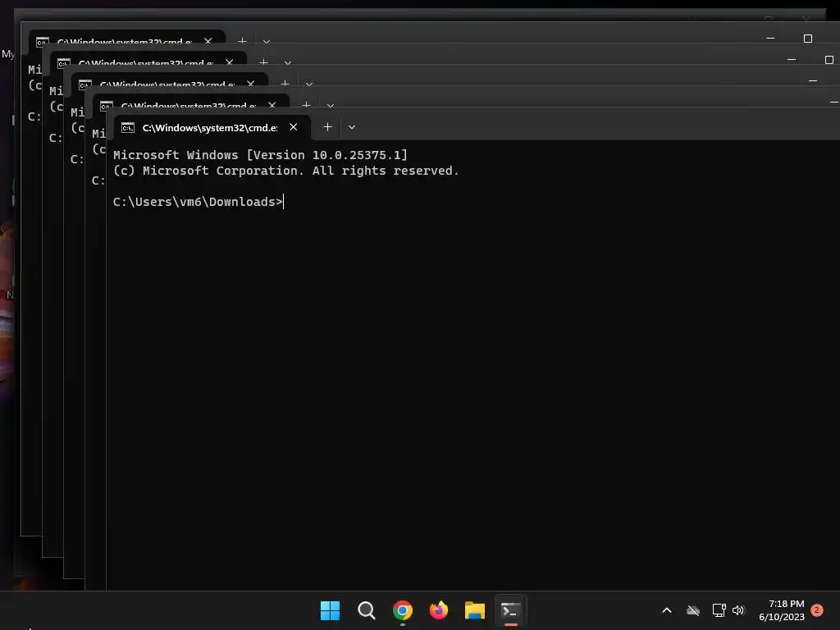
Task: Open the profile dropdown in the rearmost terminal window
Action: (x=267, y=41)
